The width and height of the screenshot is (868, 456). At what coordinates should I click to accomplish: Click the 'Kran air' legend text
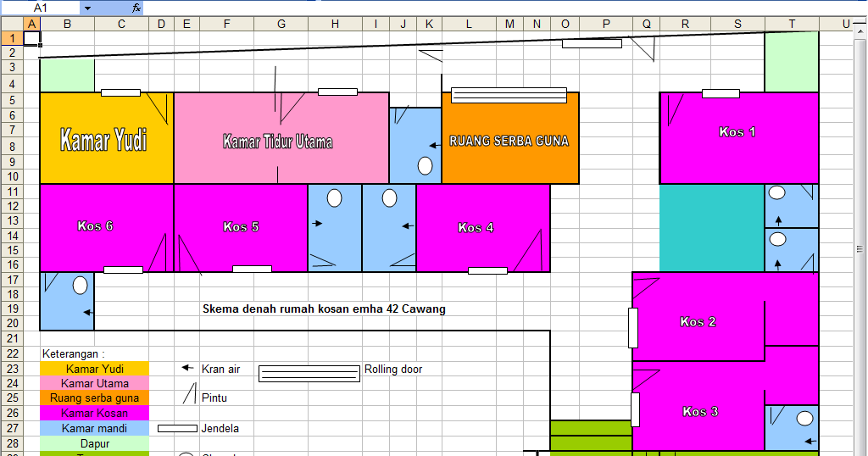[x=221, y=369]
